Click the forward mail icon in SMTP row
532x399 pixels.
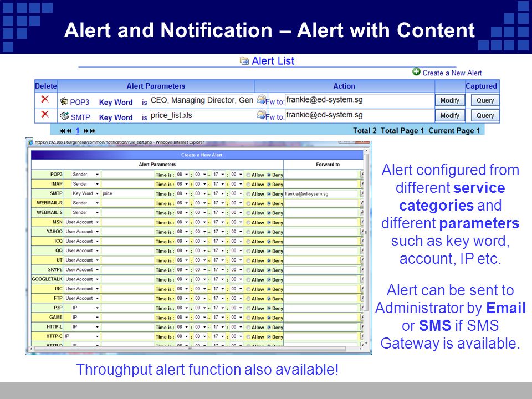261,115
